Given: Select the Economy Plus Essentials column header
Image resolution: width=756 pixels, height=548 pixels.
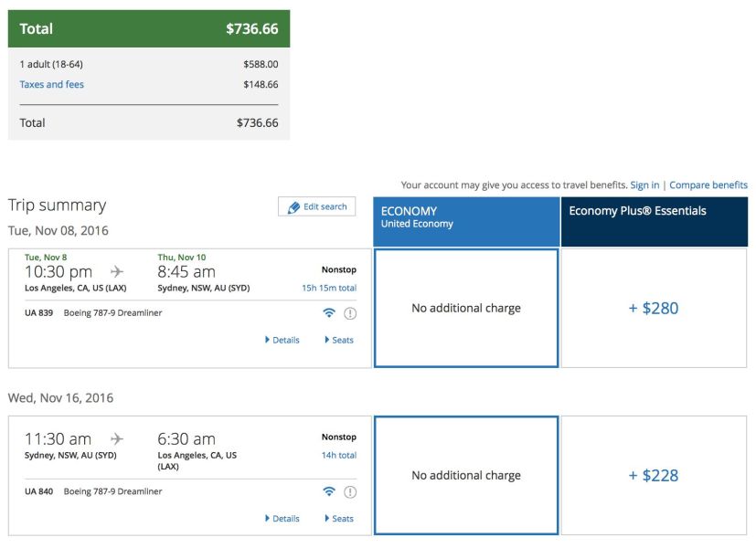Looking at the screenshot, I should pos(655,222).
